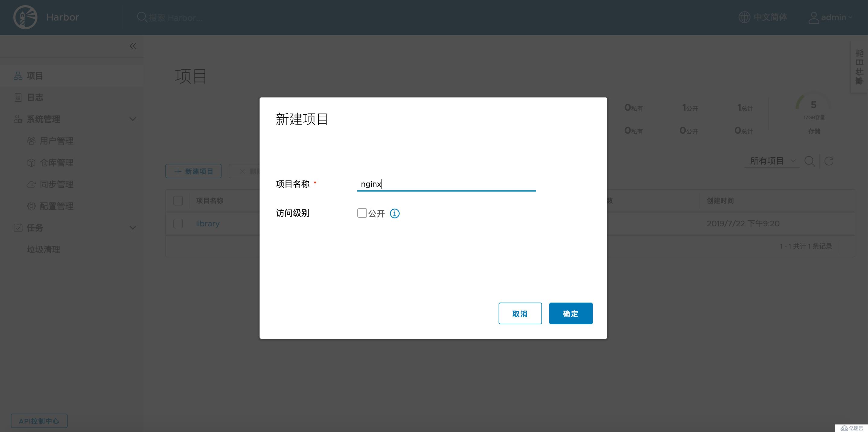Screen dimensions: 868x432
Task: Click the 任务 calendar task icon
Action: [18, 228]
